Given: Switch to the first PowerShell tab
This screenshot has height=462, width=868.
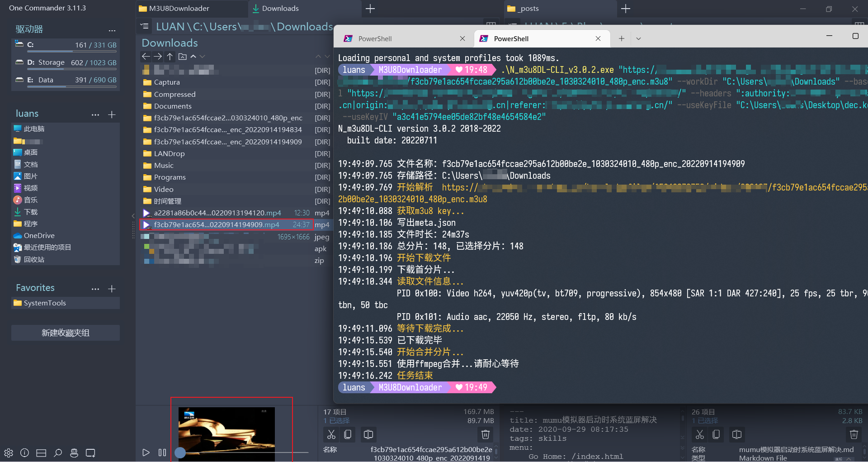Looking at the screenshot, I should tap(375, 39).
